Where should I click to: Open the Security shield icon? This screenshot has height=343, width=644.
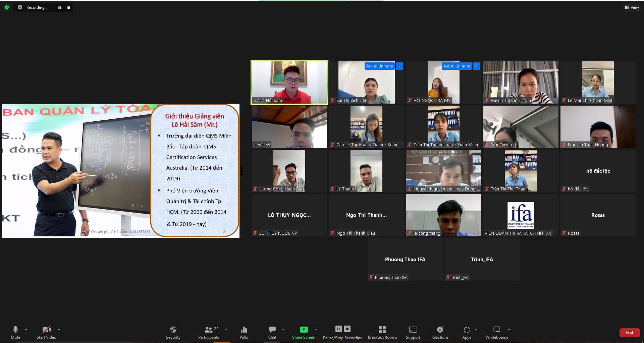[x=173, y=330]
